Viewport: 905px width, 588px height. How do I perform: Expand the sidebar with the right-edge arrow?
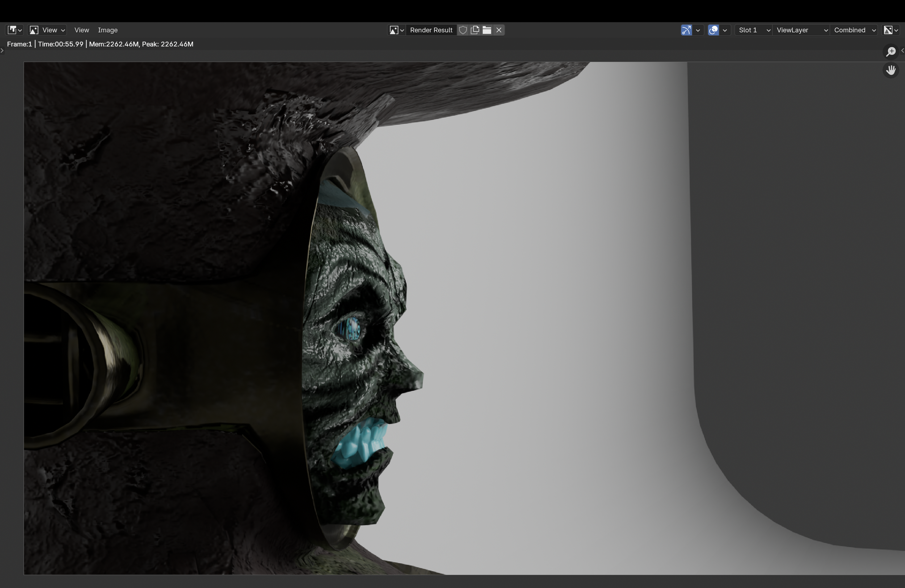coord(902,50)
